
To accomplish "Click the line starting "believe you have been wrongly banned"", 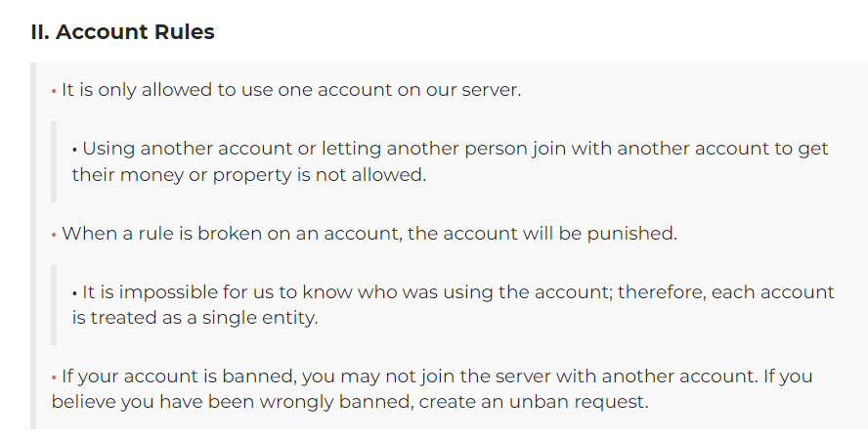I will (x=350, y=402).
